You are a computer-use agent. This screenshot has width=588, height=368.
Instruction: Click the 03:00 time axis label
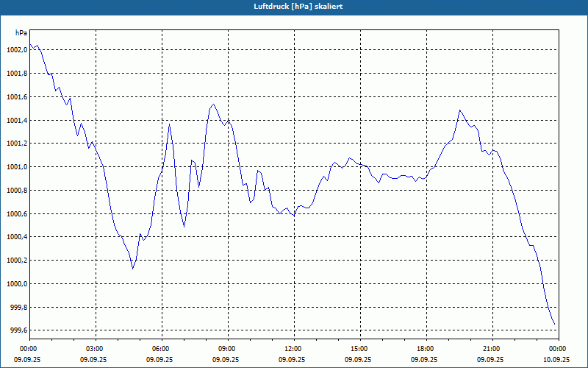[x=94, y=349]
